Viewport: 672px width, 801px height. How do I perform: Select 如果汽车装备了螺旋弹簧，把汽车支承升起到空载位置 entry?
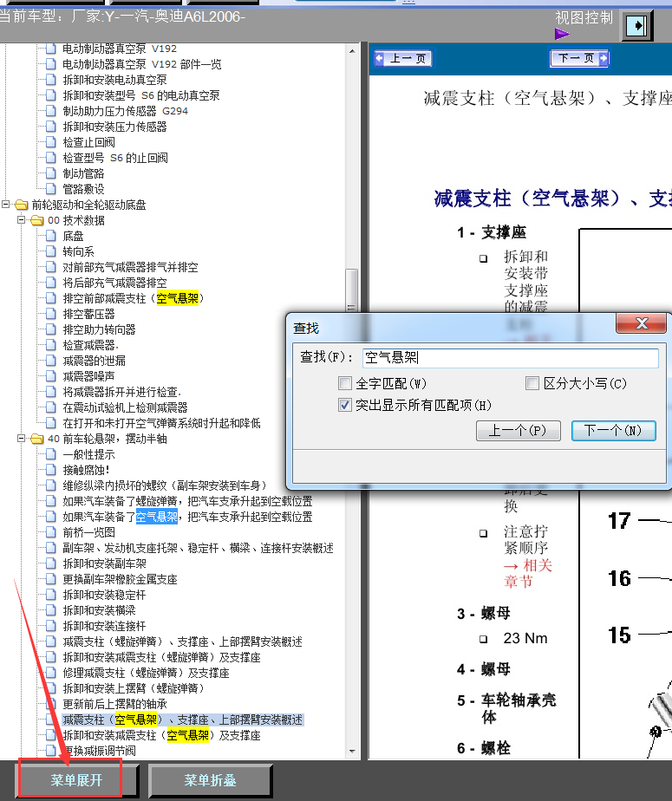click(x=187, y=501)
